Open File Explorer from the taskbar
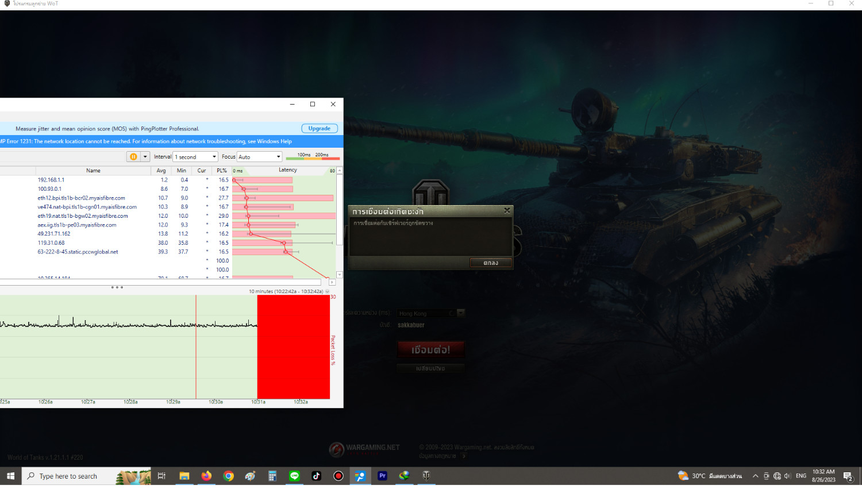The width and height of the screenshot is (862, 504). [x=184, y=476]
